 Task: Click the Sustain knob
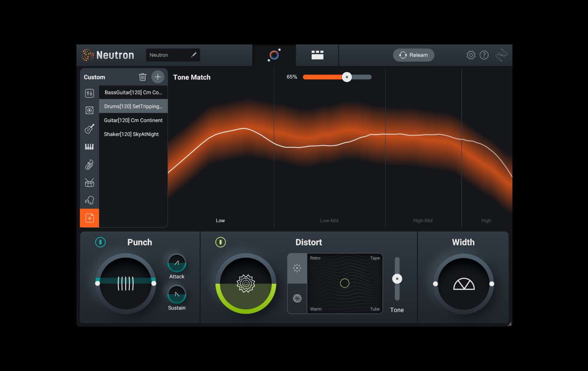[x=177, y=294]
